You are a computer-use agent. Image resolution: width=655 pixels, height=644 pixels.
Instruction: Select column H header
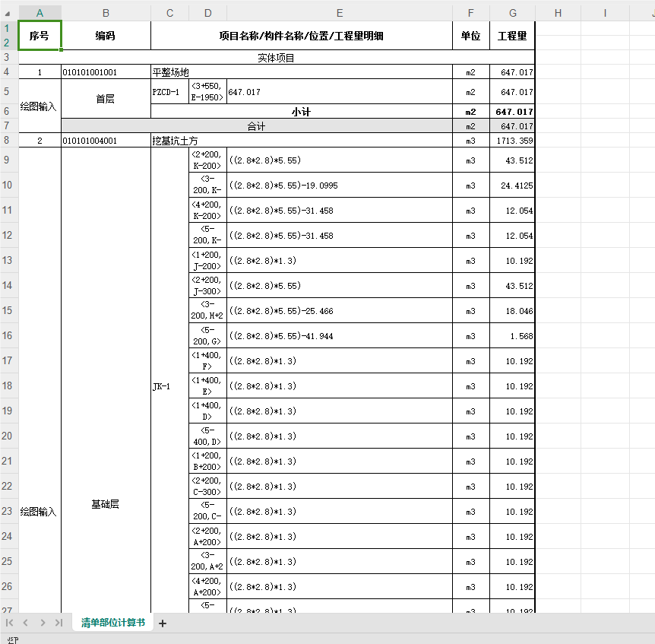click(558, 13)
